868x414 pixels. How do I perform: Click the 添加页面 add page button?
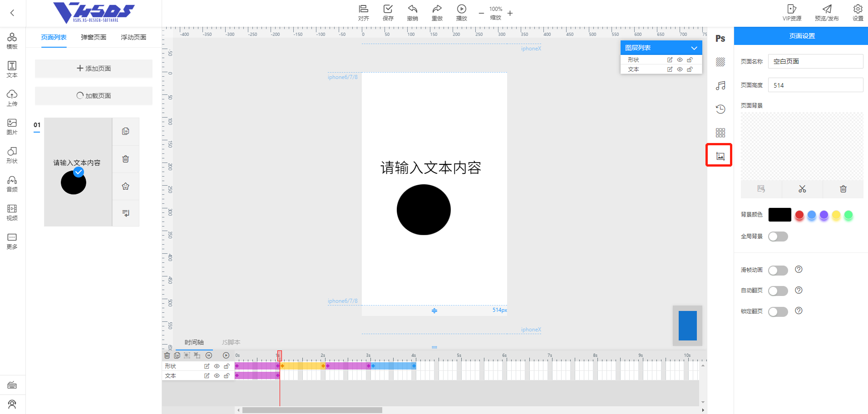(94, 69)
